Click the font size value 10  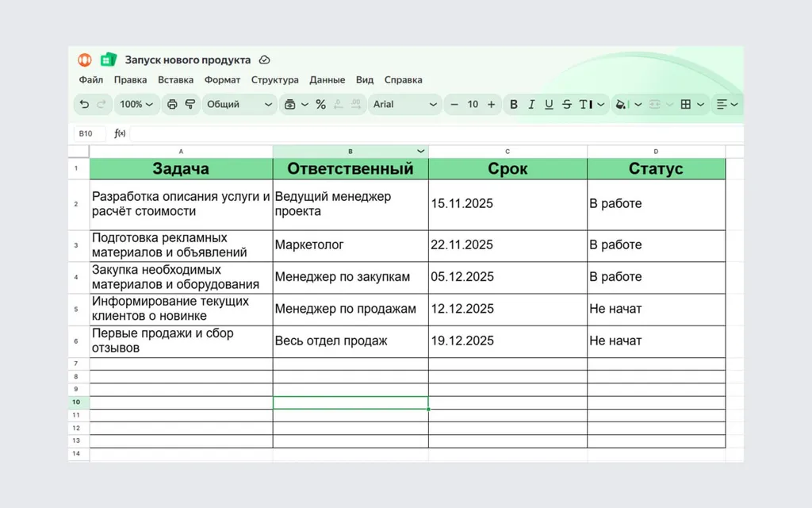pyautogui.click(x=473, y=104)
